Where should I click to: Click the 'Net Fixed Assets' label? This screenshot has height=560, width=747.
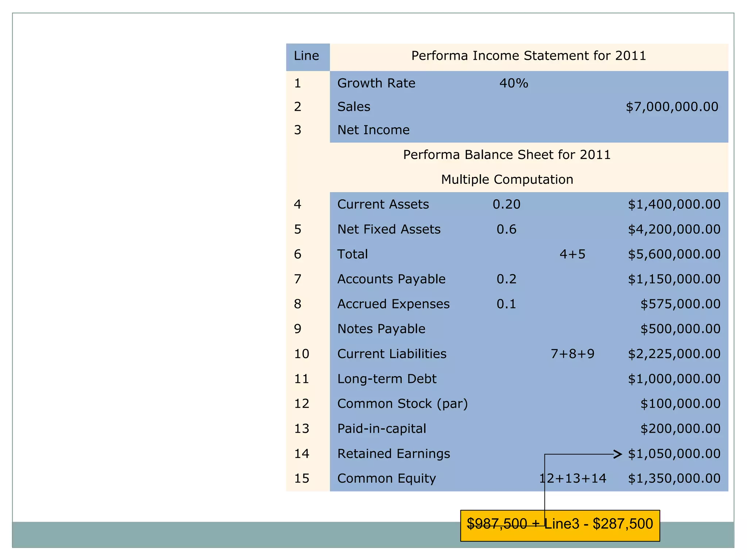(x=389, y=229)
